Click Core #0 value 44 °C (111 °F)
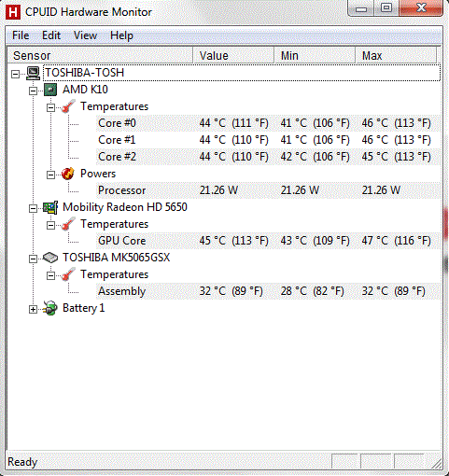Screen dimensions: 449x476 (233, 123)
